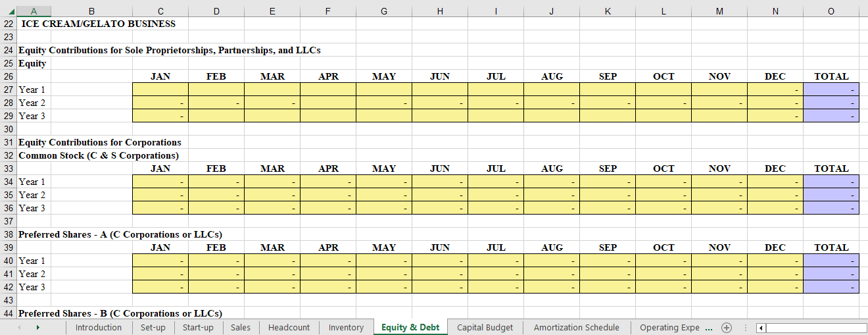
Task: Click Equity Year 1 JAN input cell
Action: pos(160,90)
